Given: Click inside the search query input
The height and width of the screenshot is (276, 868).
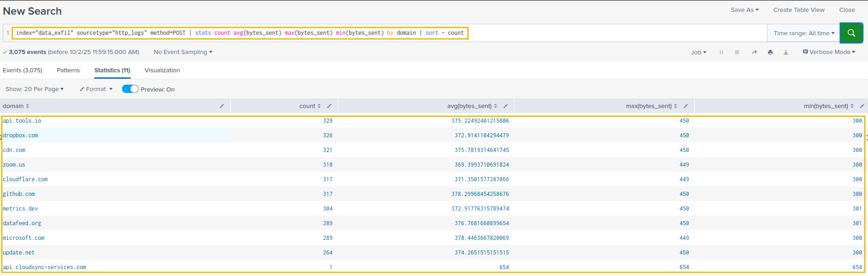Looking at the screenshot, I should 594,33.
